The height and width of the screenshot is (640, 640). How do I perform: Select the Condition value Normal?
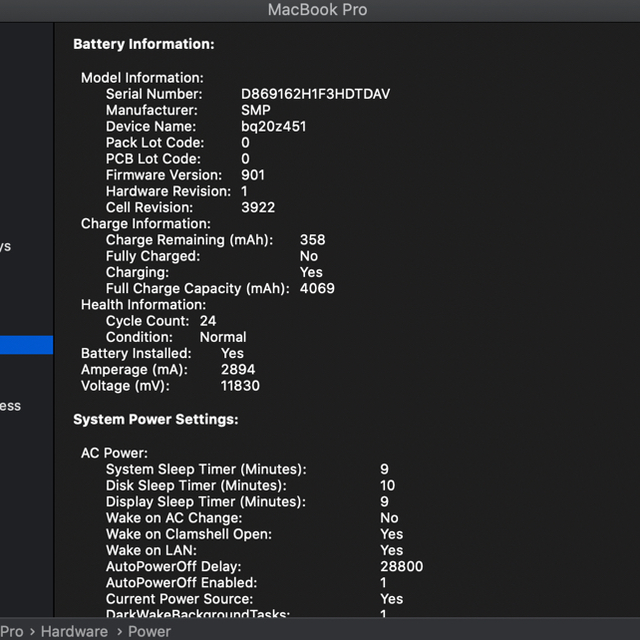(223, 337)
